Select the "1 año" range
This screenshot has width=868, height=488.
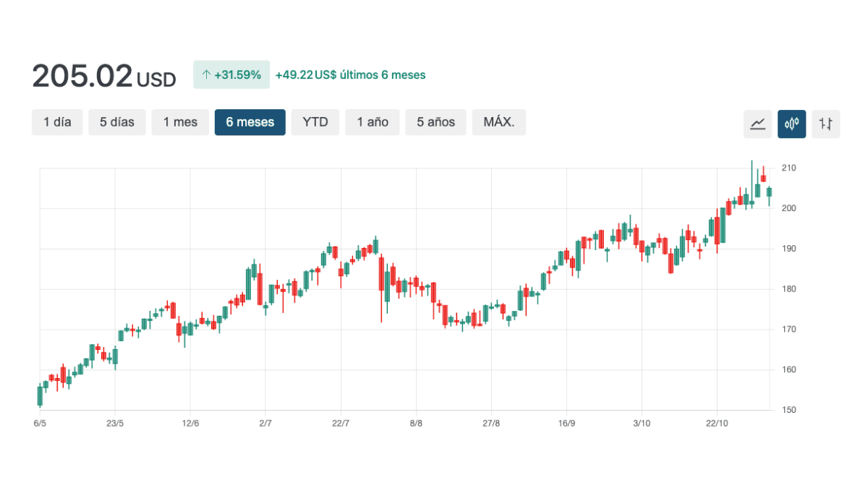372,122
